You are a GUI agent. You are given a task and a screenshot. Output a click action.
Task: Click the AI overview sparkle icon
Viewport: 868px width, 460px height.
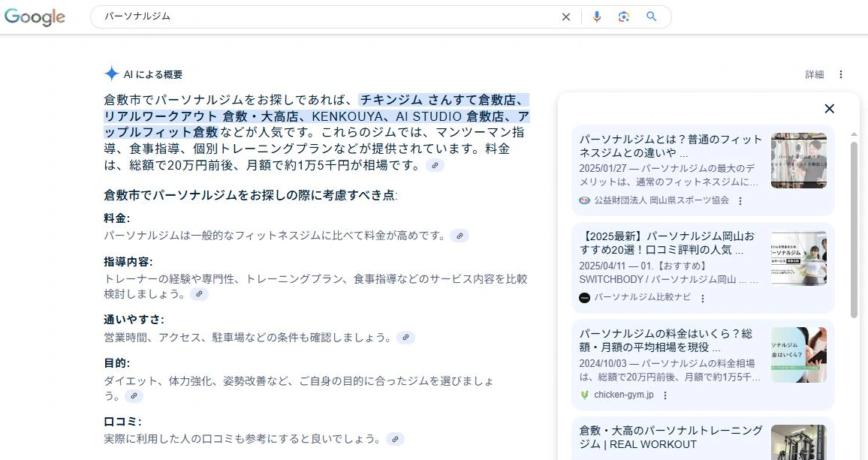coord(111,74)
